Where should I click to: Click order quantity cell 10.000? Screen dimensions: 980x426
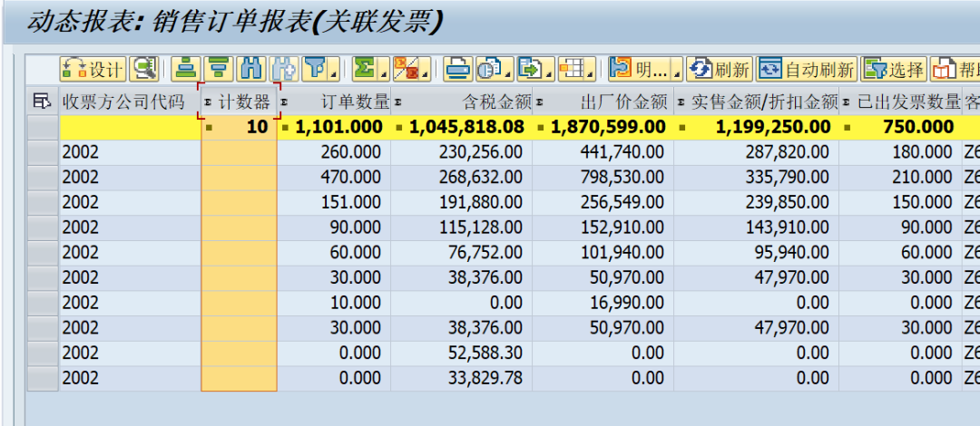[x=334, y=303]
